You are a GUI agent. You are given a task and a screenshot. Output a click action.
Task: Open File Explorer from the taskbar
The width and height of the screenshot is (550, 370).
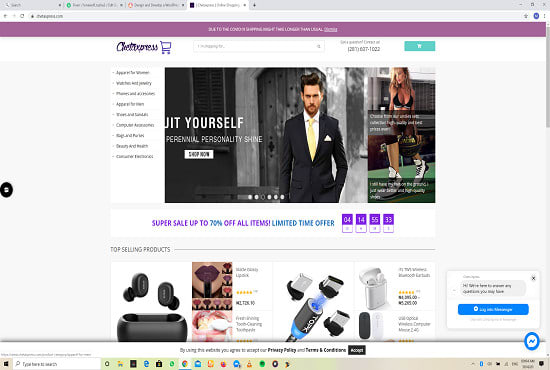click(x=120, y=364)
